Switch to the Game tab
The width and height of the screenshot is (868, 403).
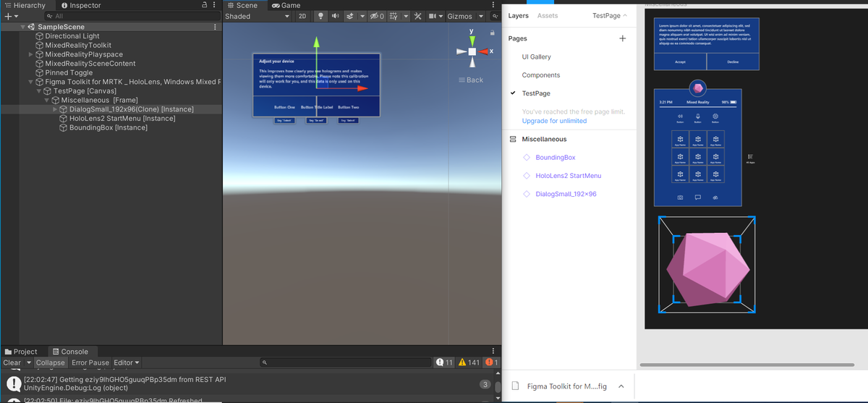(x=286, y=5)
